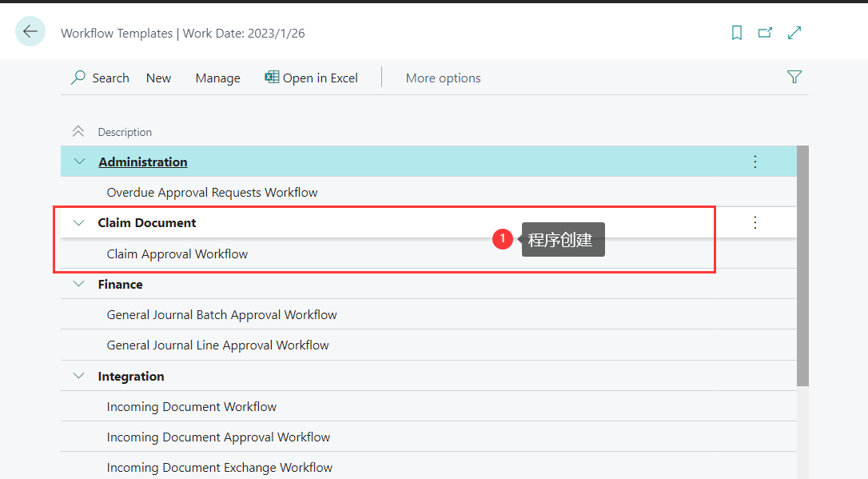
Task: Click New to create a workflow template
Action: pos(158,78)
